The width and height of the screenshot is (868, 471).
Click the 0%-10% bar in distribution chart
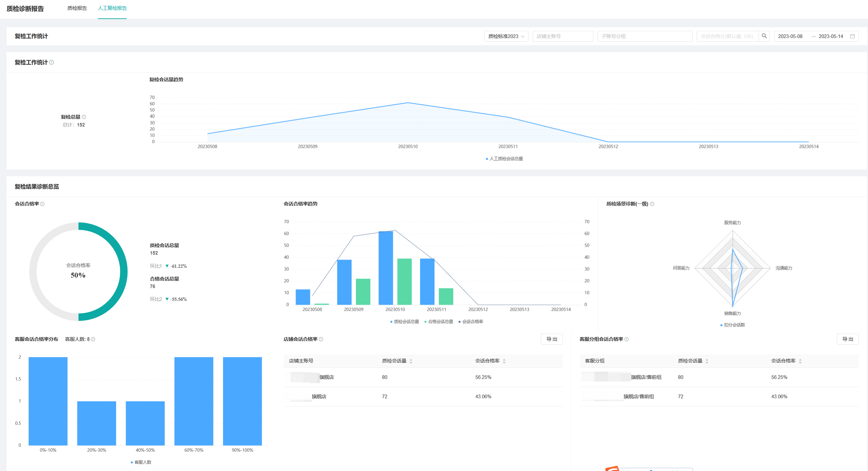[x=48, y=401]
